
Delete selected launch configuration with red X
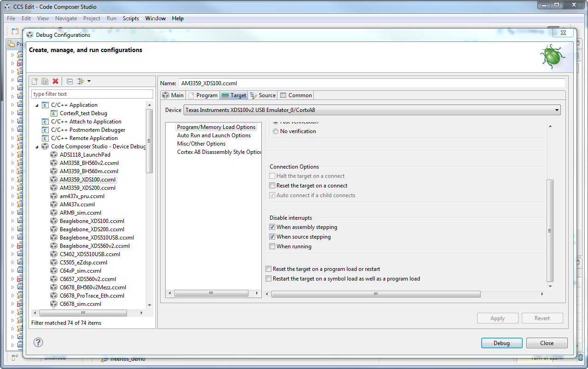55,81
